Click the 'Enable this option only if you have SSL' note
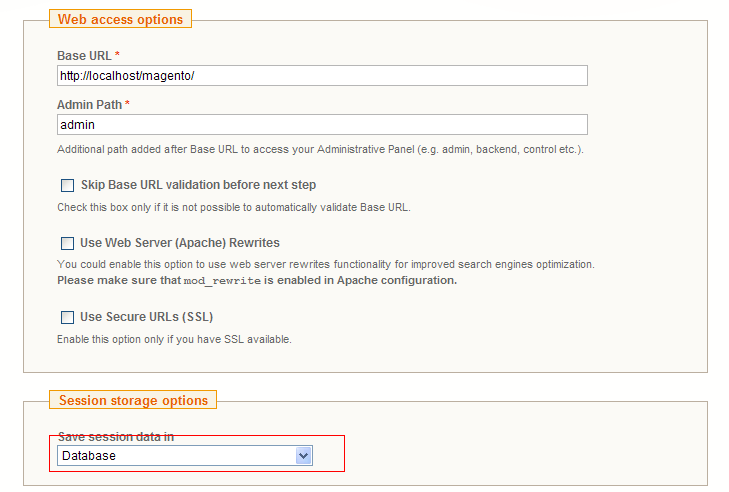The height and width of the screenshot is (492, 729). point(174,339)
